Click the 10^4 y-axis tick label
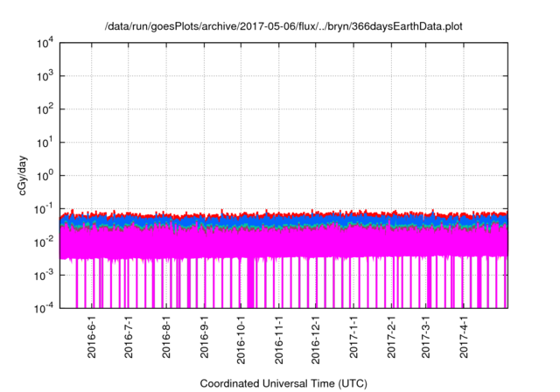Viewport: 560px width, 392px height. (x=45, y=43)
